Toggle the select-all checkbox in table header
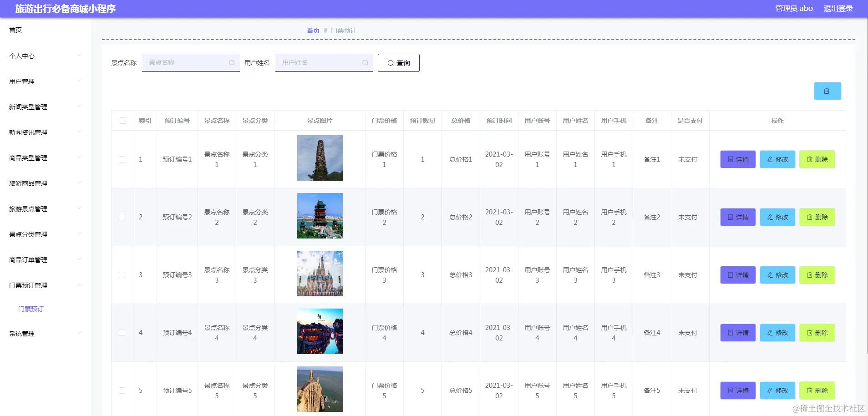868x416 pixels. click(123, 121)
